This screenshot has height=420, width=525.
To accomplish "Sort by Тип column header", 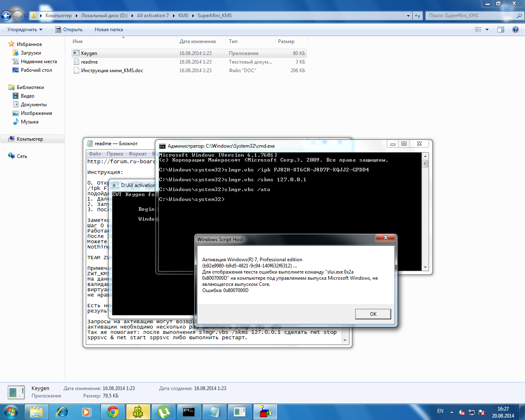I will (251, 41).
